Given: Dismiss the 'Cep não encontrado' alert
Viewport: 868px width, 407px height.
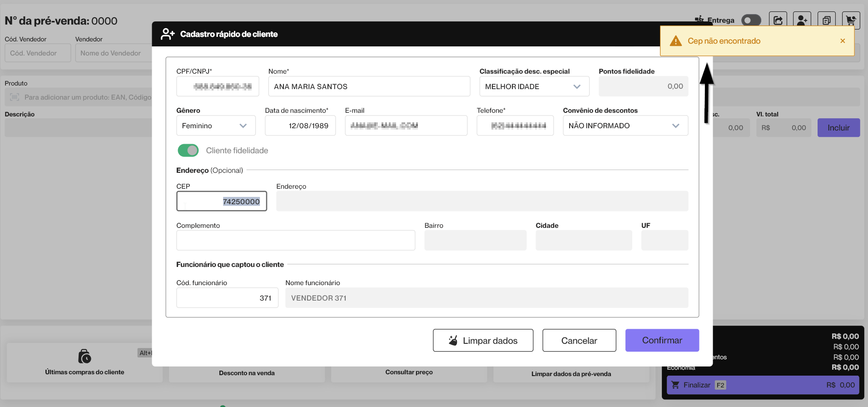Looking at the screenshot, I should (x=843, y=41).
